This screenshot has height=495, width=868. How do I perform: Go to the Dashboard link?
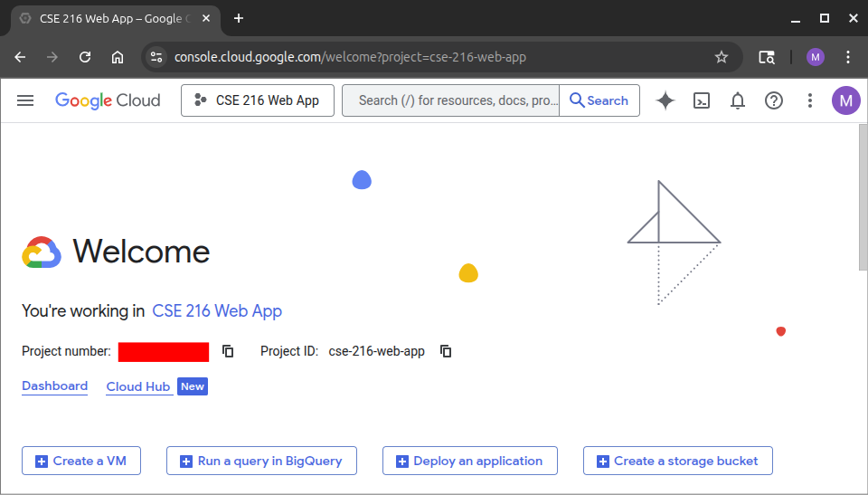tap(55, 386)
